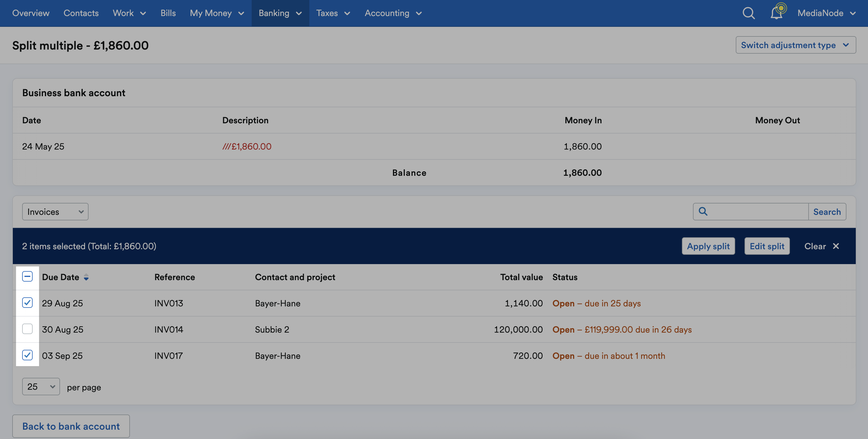Expand the Accounting menu
Screen dimensions: 868x439
click(x=393, y=13)
